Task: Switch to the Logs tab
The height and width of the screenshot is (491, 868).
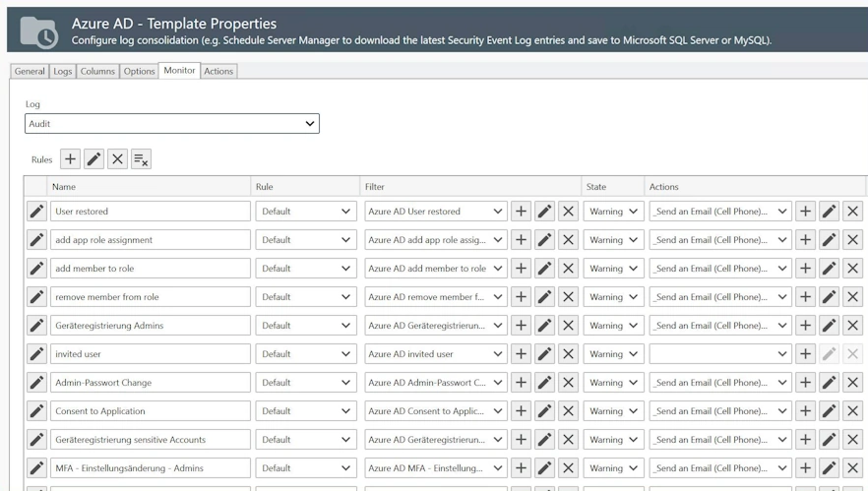Action: pos(63,71)
